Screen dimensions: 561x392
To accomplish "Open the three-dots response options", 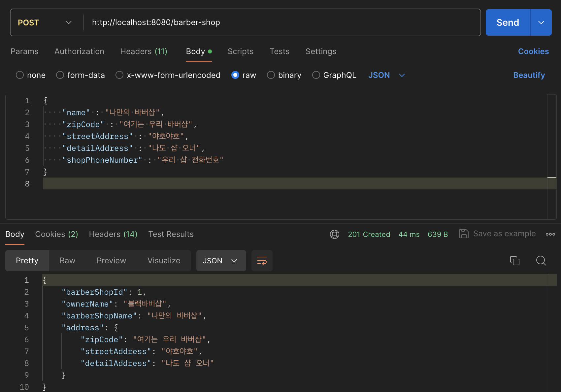I will 550,234.
